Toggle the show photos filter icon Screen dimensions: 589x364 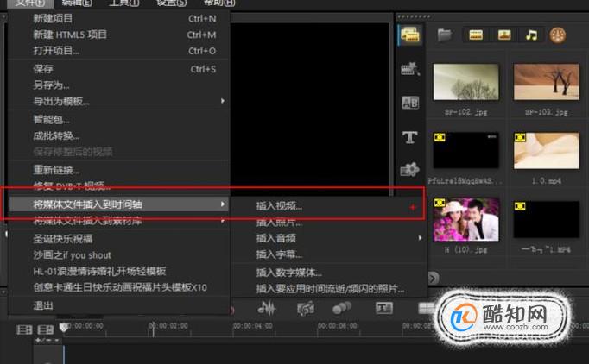click(503, 35)
